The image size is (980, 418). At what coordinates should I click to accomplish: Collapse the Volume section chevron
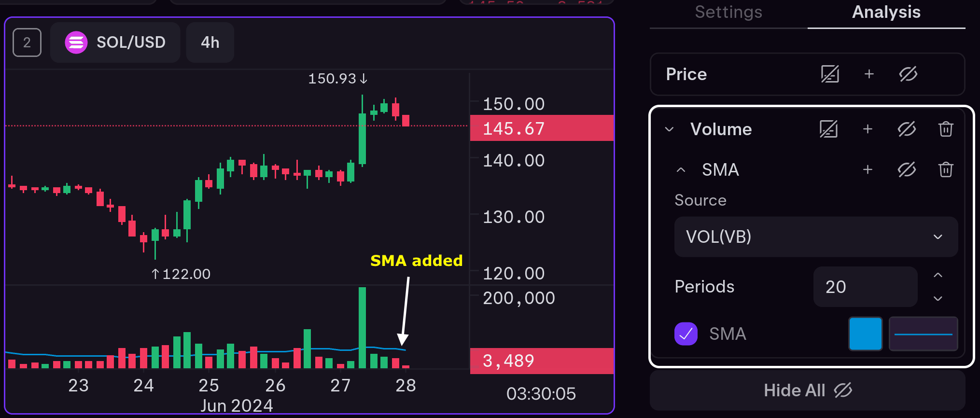pos(669,129)
